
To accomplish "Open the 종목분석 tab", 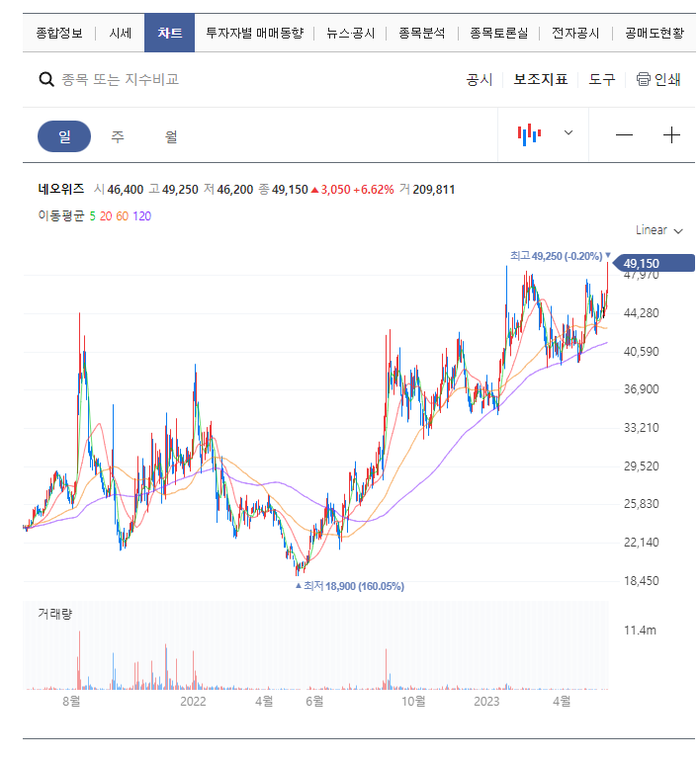I will click(422, 33).
